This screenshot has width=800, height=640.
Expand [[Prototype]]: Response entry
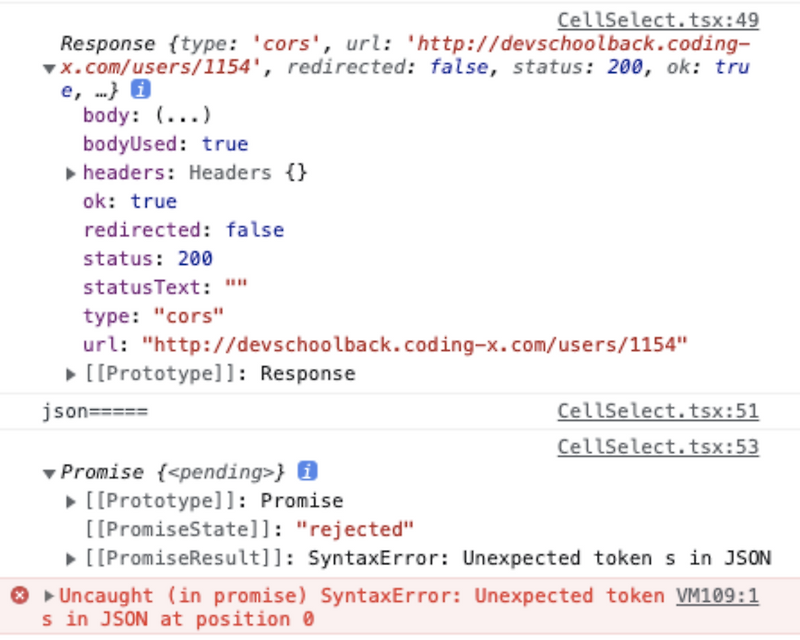point(69,373)
